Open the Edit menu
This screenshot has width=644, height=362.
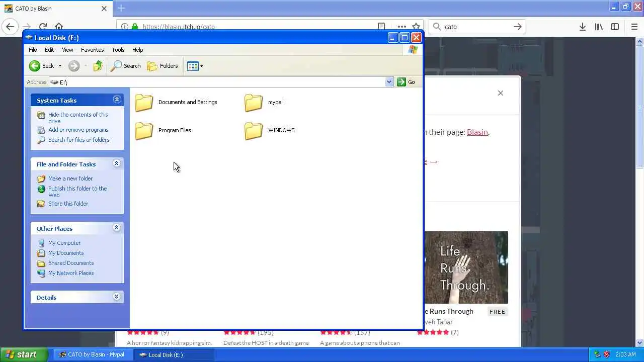(x=49, y=50)
